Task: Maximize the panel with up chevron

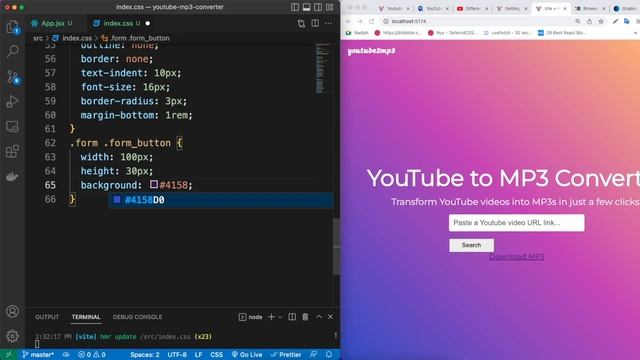Action: click(319, 317)
